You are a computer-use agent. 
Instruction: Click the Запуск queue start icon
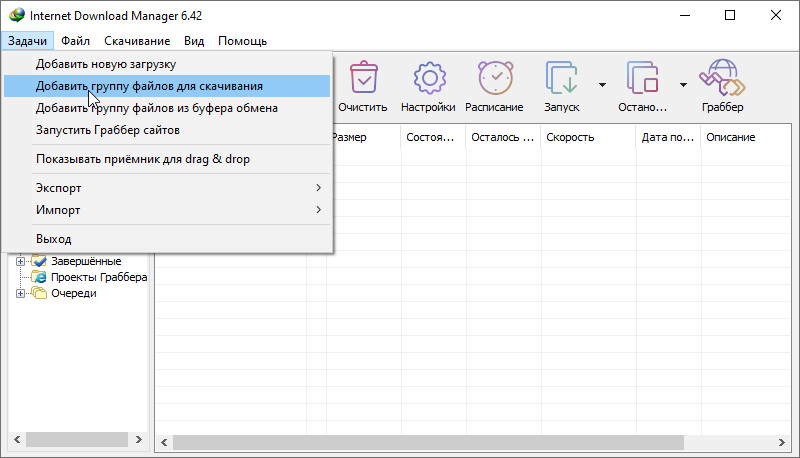(561, 79)
